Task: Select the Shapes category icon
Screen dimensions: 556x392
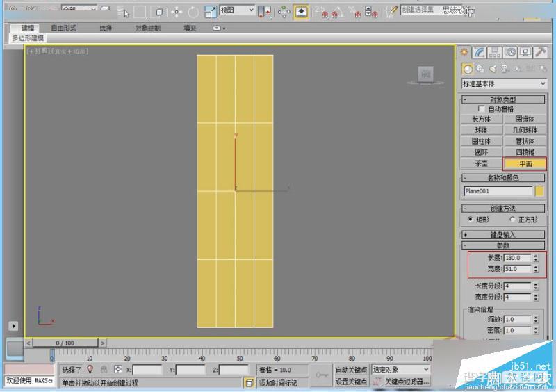Action: (x=480, y=69)
